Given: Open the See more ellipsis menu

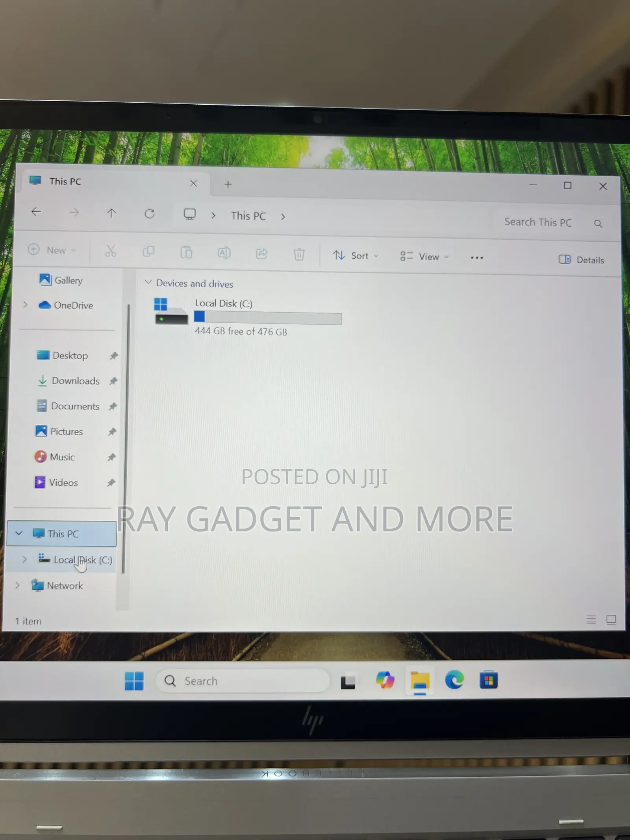Looking at the screenshot, I should 477,257.
